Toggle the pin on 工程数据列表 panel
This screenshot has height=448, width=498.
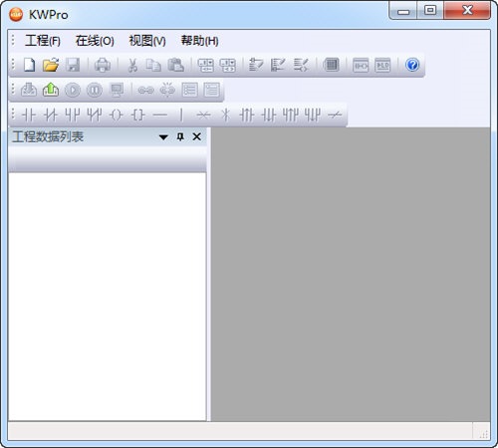click(180, 136)
